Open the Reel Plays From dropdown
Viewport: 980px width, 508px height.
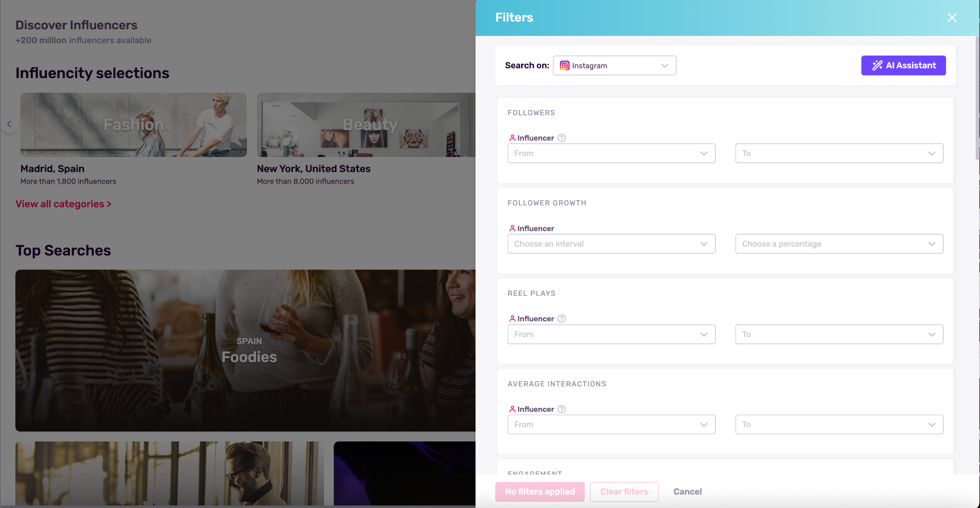pos(612,334)
